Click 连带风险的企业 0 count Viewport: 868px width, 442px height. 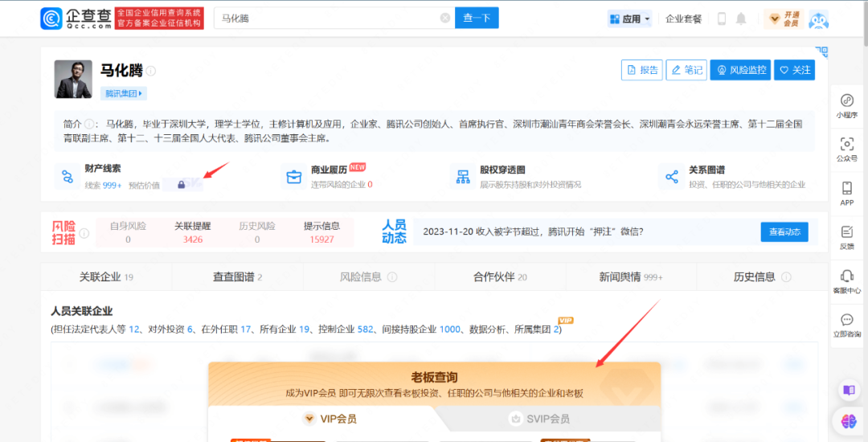(342, 185)
